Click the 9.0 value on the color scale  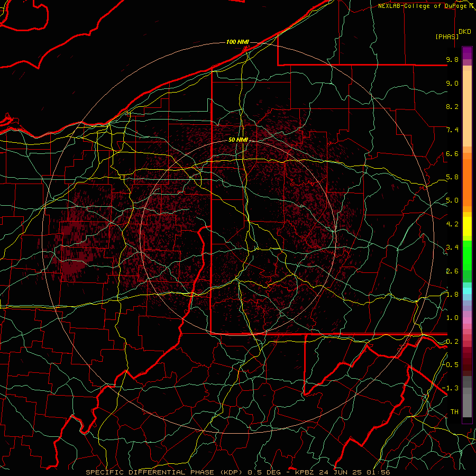coord(452,84)
